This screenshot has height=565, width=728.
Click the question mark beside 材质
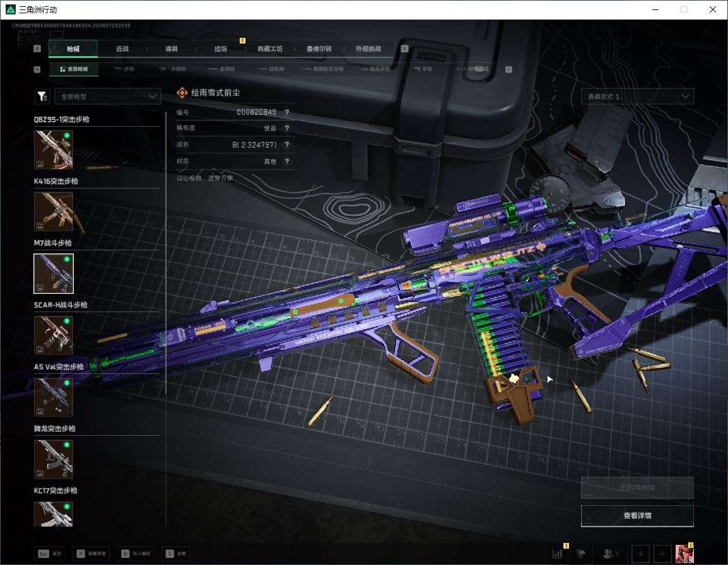pyautogui.click(x=287, y=161)
